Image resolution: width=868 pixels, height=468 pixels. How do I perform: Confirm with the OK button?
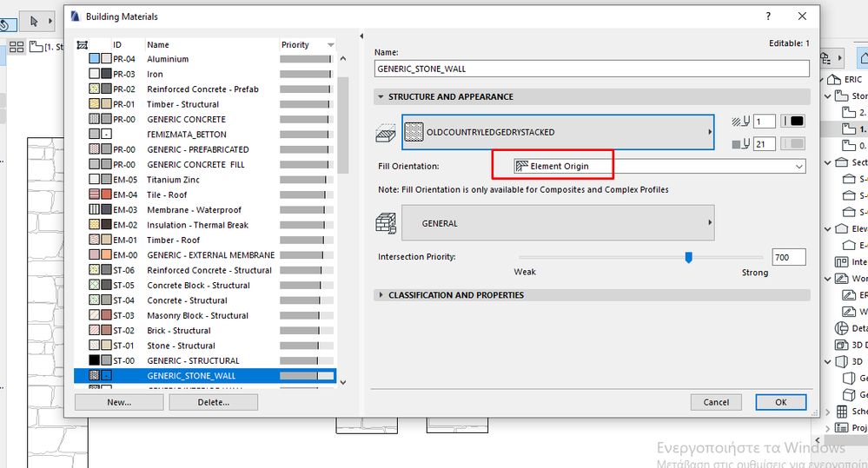[780, 402]
